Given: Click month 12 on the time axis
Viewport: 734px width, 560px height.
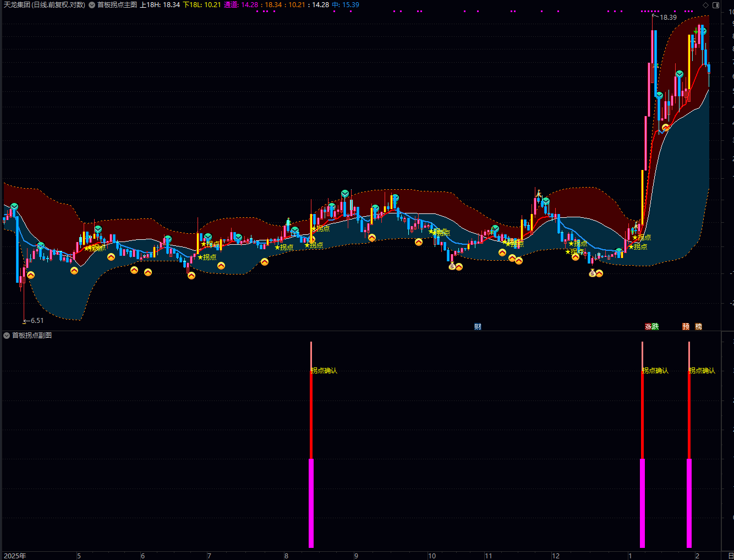Looking at the screenshot, I should [556, 556].
